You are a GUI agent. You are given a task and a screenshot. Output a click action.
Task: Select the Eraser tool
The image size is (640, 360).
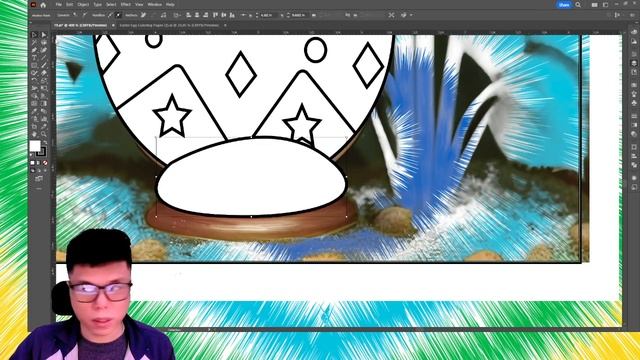point(44,73)
